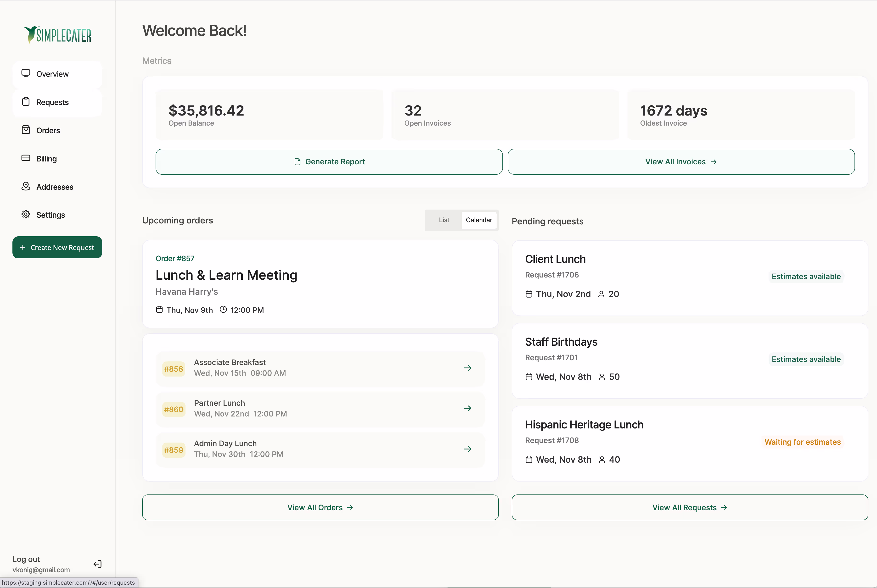Screen dimensions: 877x588
Task: Click the Generate Report button
Action: (329, 162)
